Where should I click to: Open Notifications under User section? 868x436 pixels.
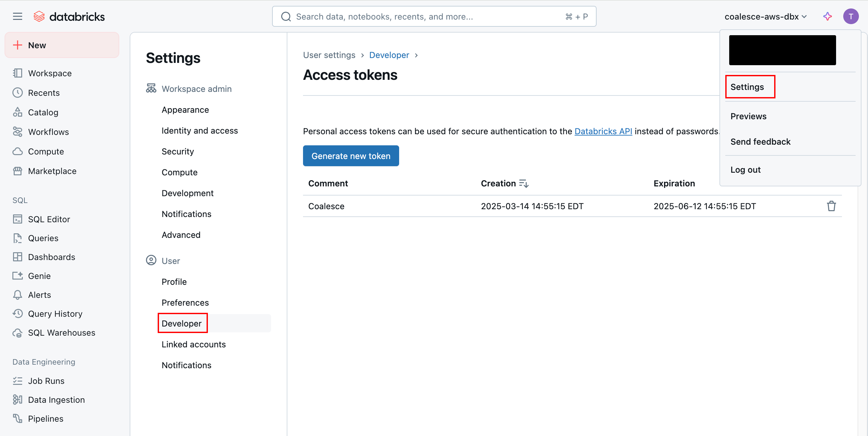pyautogui.click(x=186, y=365)
